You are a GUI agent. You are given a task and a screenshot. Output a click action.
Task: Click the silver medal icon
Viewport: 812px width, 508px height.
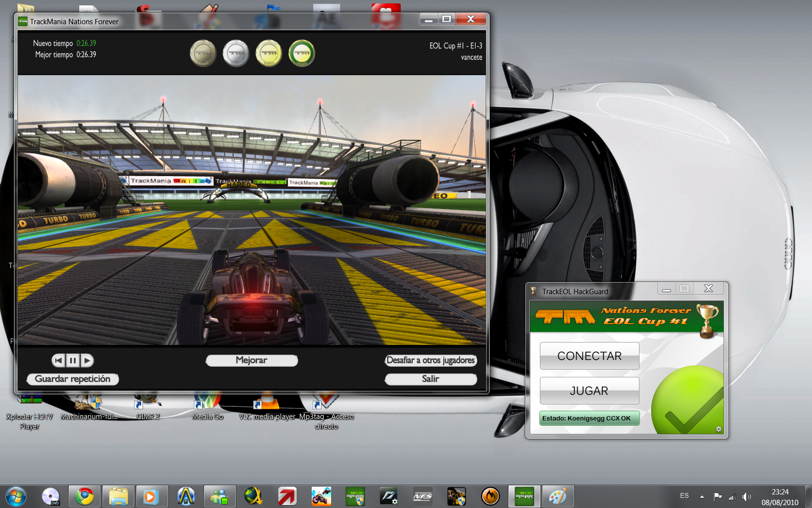[x=236, y=53]
